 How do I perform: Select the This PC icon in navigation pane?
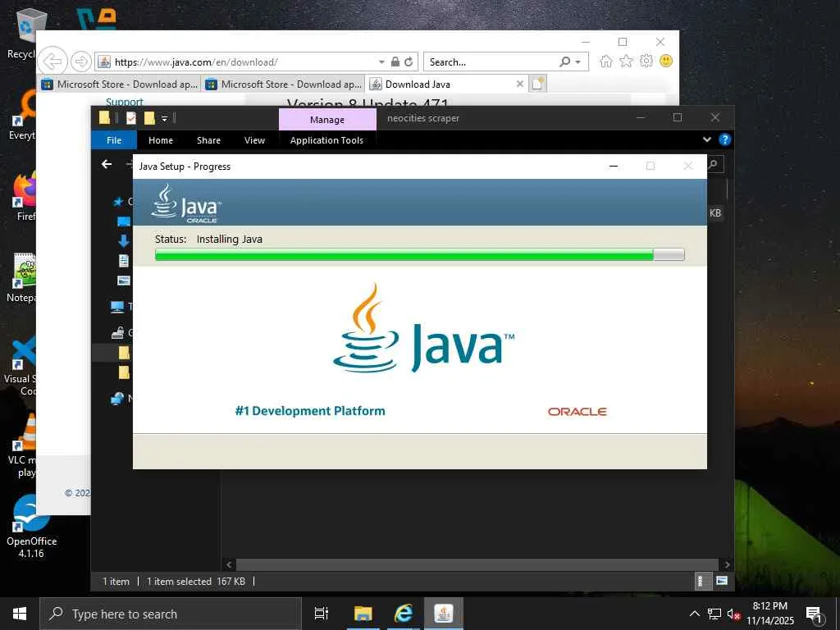tap(117, 307)
